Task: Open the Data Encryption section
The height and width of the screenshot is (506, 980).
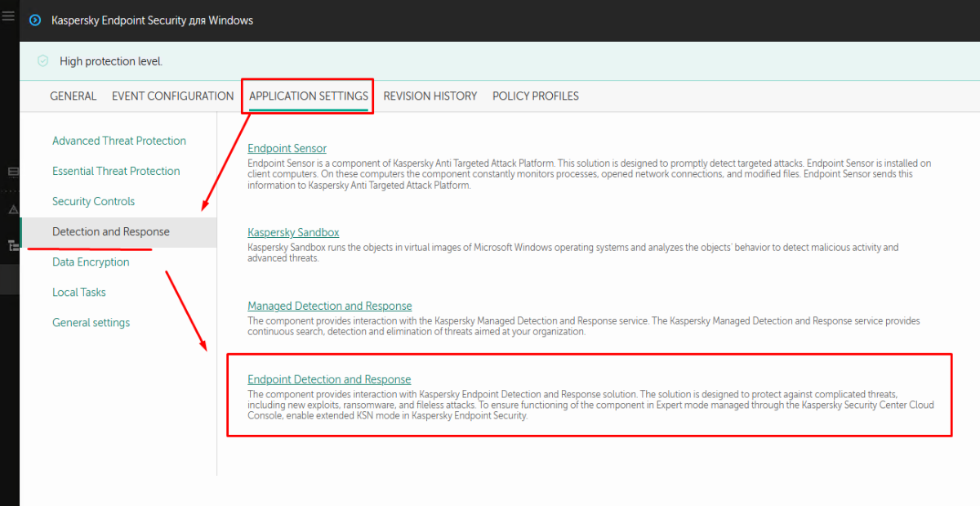Action: (x=91, y=262)
